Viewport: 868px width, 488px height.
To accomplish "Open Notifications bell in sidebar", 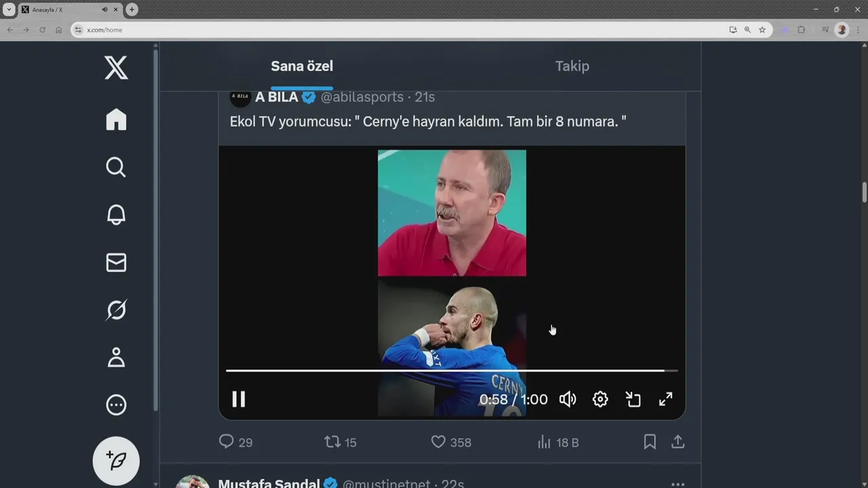I will coord(116,215).
